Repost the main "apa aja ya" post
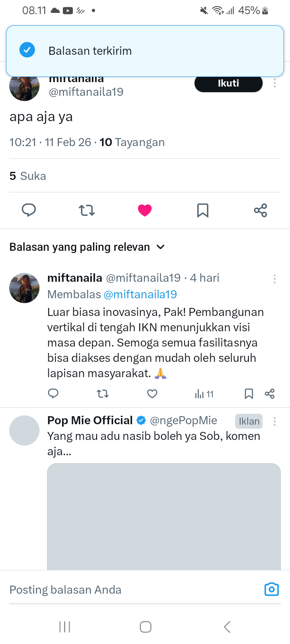Screen dimensions: 290x644 tap(87, 210)
